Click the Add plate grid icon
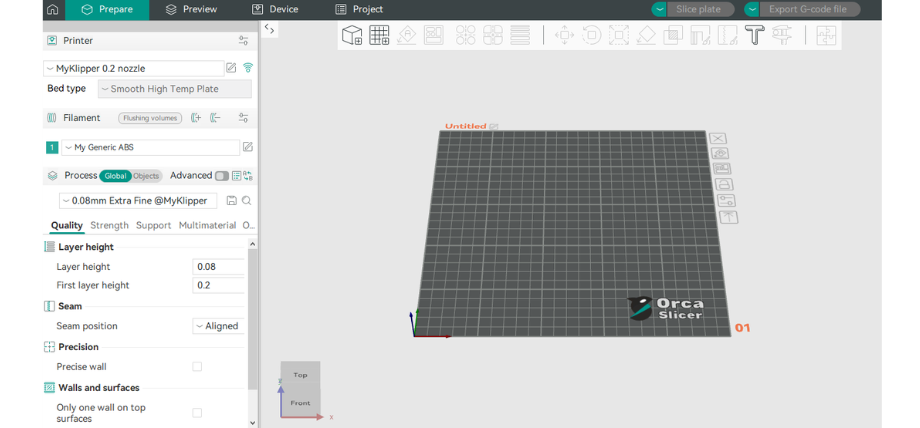Screen dimensions: 920x428 (379, 35)
